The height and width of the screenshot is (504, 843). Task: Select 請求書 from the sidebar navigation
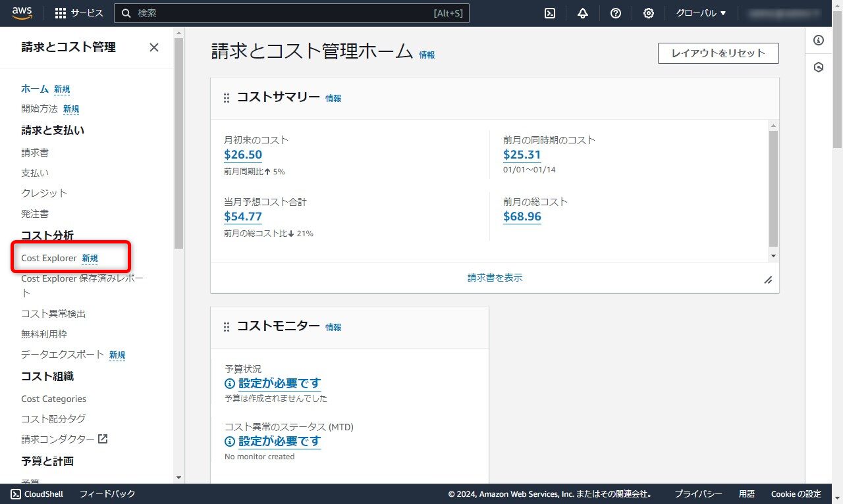(34, 152)
